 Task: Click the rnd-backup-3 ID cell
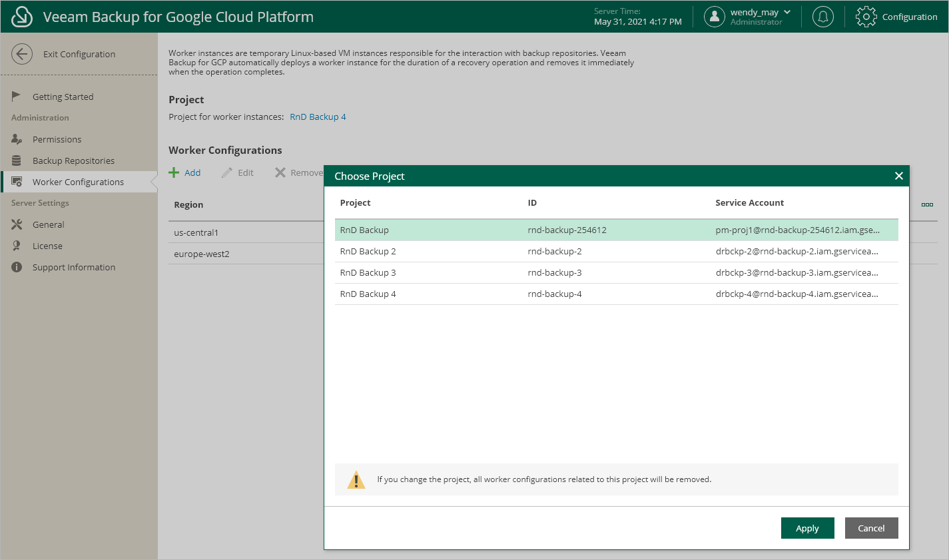pyautogui.click(x=555, y=272)
